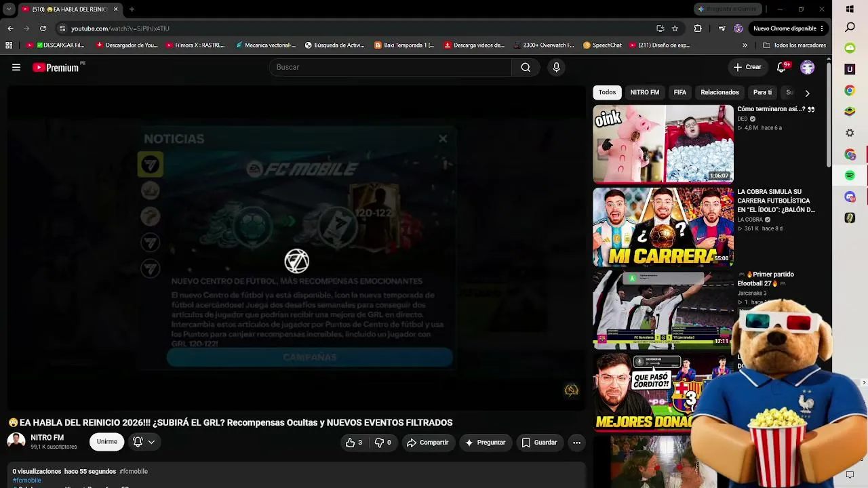Click the Unirme membership button

point(106,442)
